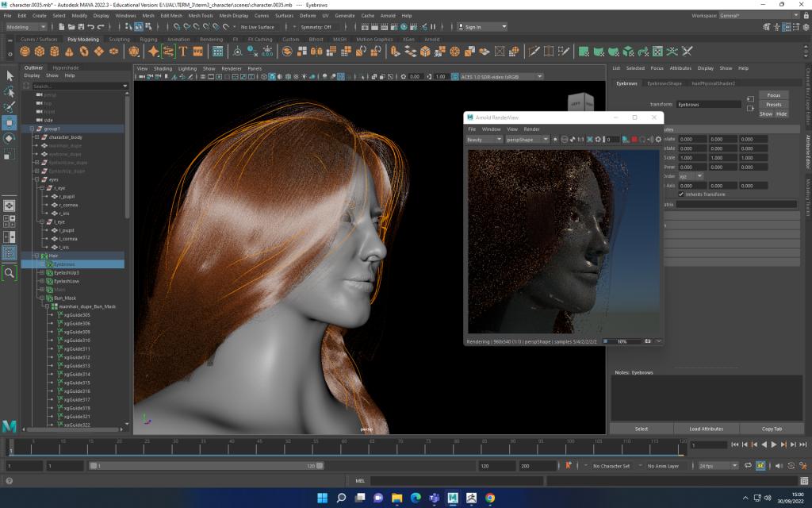Toggle audio mute speaker in range slider
This screenshot has height=508, width=812.
779,465
